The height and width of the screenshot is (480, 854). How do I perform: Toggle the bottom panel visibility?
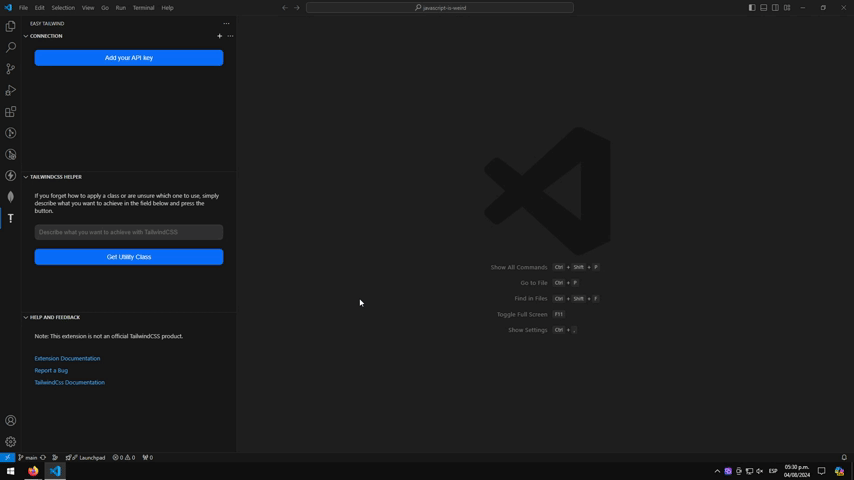click(764, 8)
